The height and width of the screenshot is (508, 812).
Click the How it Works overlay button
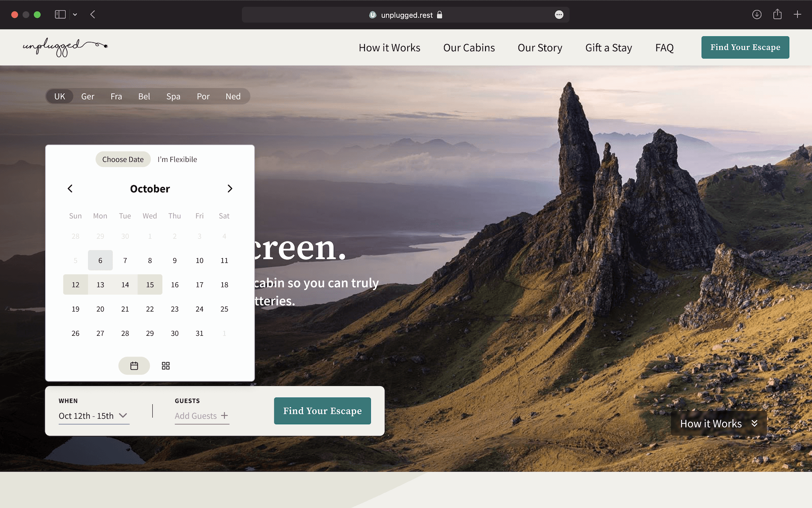(719, 423)
